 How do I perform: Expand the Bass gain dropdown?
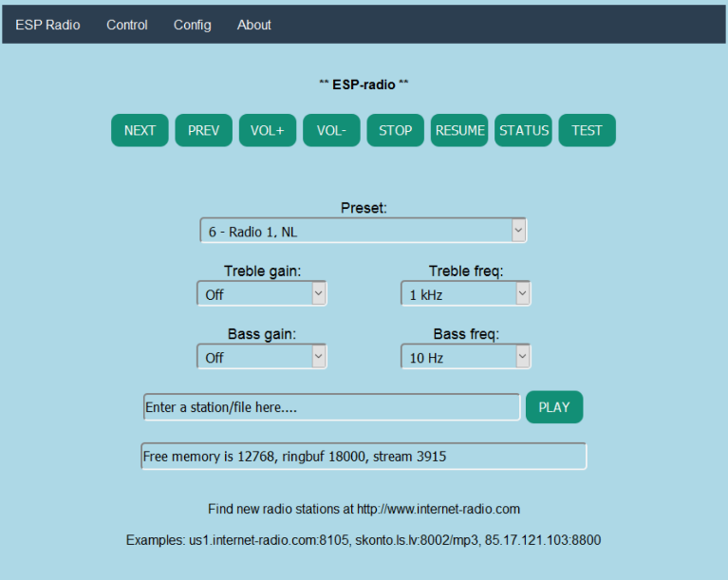tap(261, 357)
